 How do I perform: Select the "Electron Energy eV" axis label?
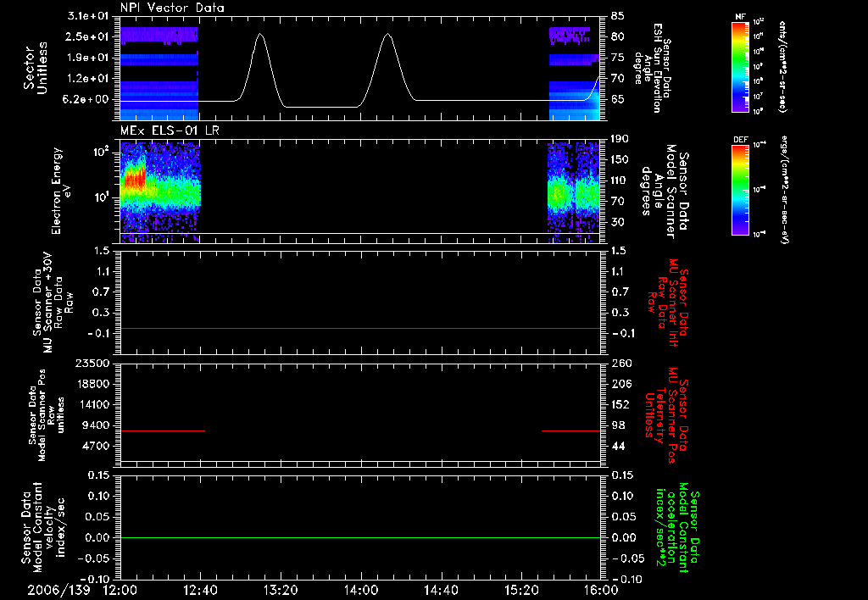coord(60,191)
